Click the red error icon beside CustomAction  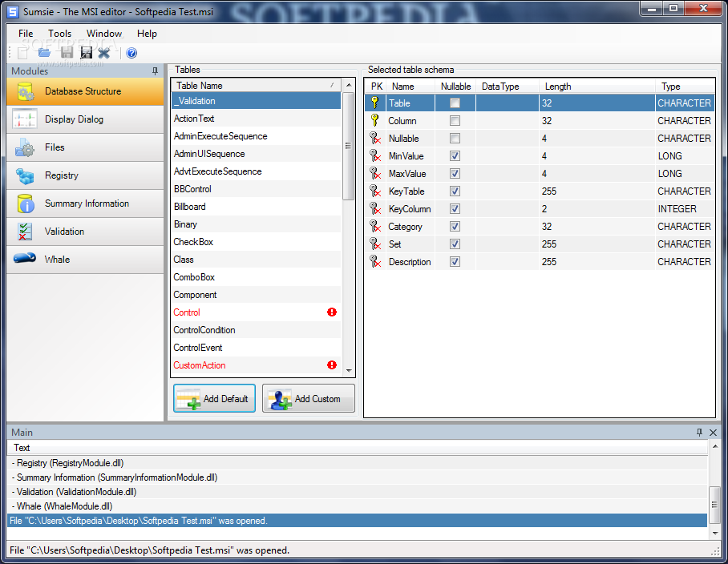[x=331, y=365]
